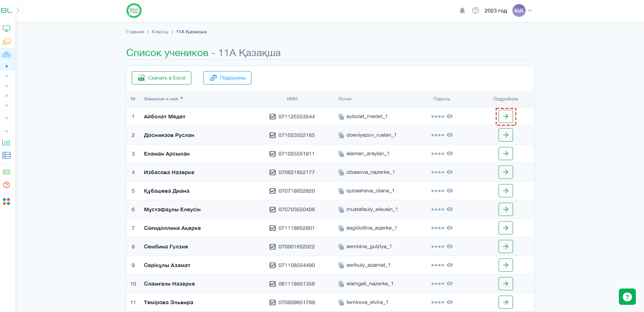Open the green support chat button
Viewport: 644px width, 312px height.
click(x=627, y=297)
